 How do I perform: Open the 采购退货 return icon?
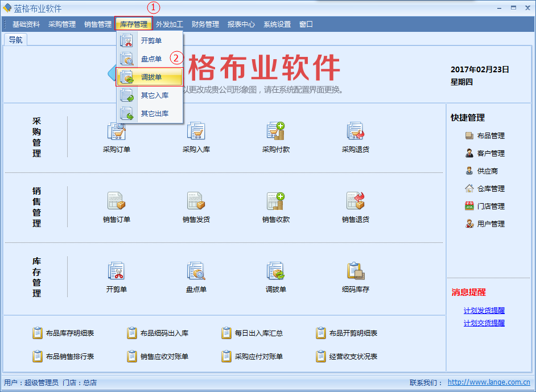[356, 130]
